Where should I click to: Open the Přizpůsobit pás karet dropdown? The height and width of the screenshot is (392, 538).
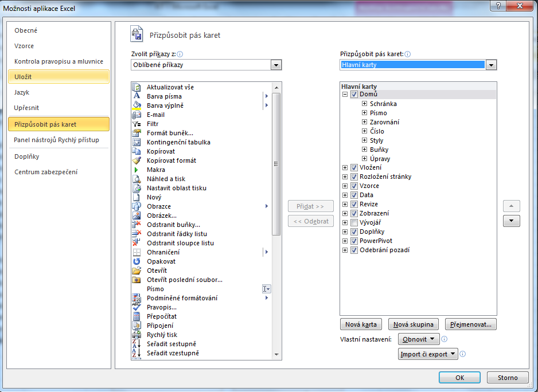(x=491, y=65)
